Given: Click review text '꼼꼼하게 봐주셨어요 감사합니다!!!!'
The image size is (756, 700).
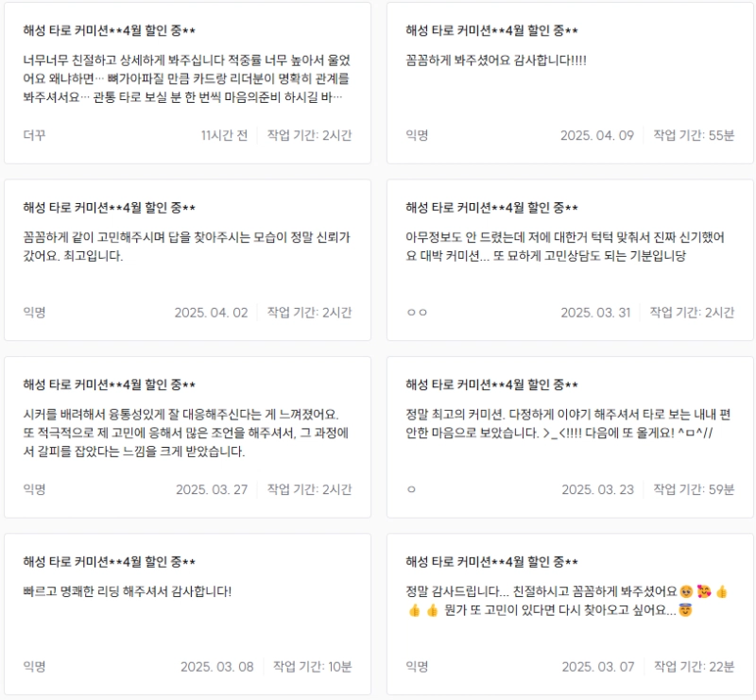Looking at the screenshot, I should tap(497, 60).
